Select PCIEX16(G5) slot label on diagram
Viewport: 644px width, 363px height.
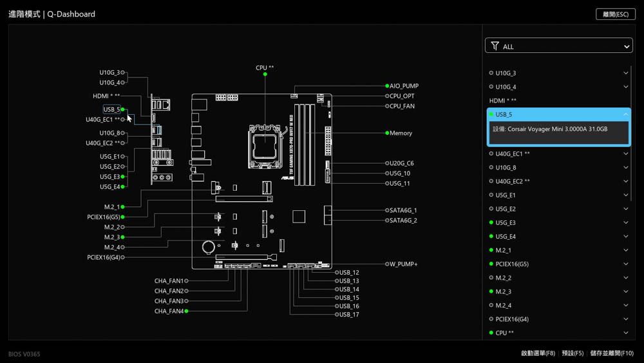click(x=104, y=217)
